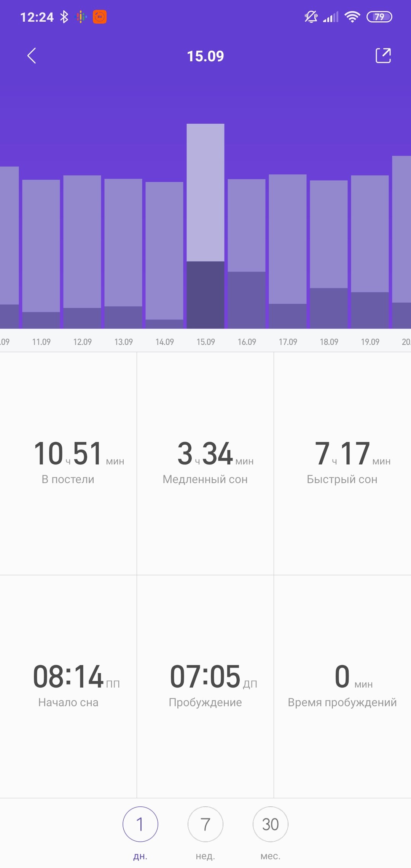This screenshot has width=411, height=868.
Task: Tap the 11.09 date label
Action: (41, 342)
